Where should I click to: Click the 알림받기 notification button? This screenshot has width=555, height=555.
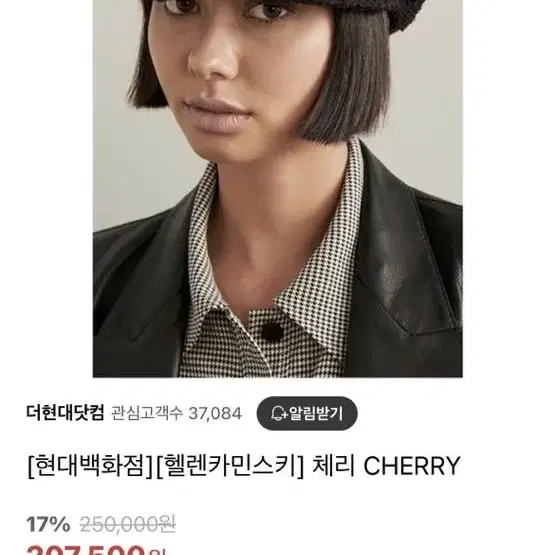tap(307, 413)
